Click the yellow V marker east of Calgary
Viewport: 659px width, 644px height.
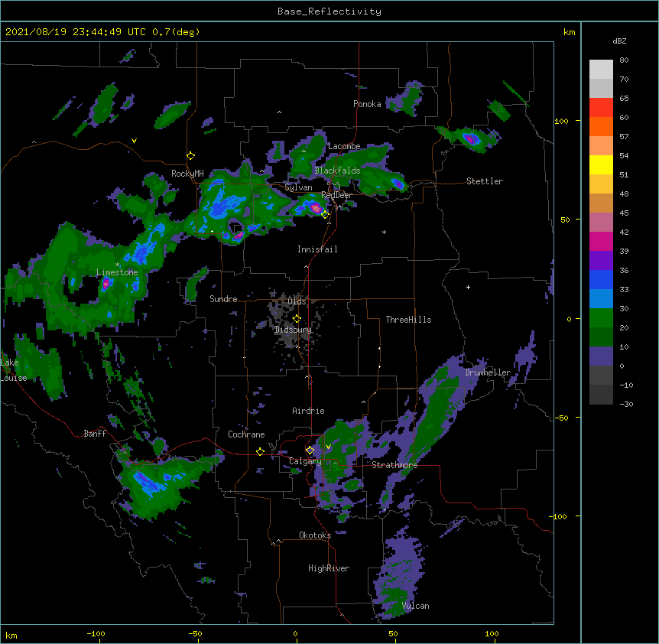328,447
